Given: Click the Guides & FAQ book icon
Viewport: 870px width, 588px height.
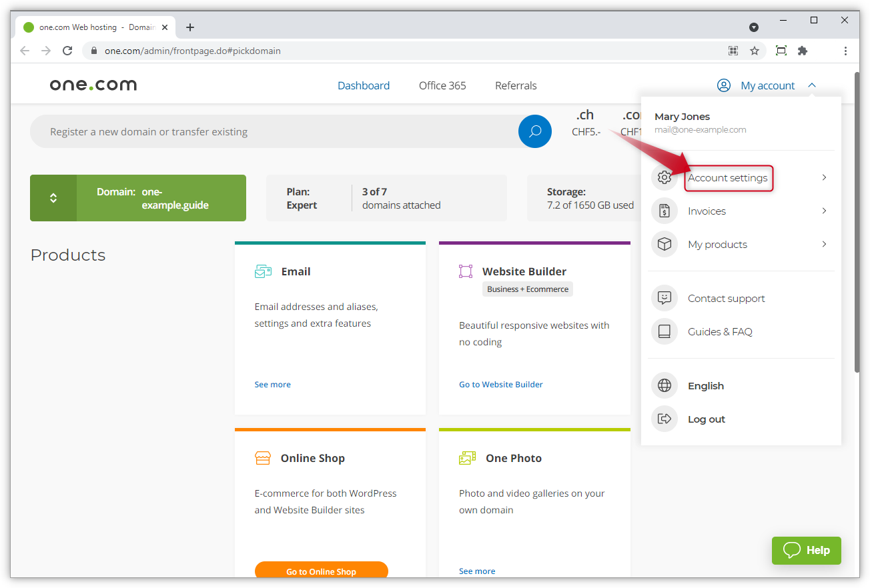Looking at the screenshot, I should (x=664, y=331).
